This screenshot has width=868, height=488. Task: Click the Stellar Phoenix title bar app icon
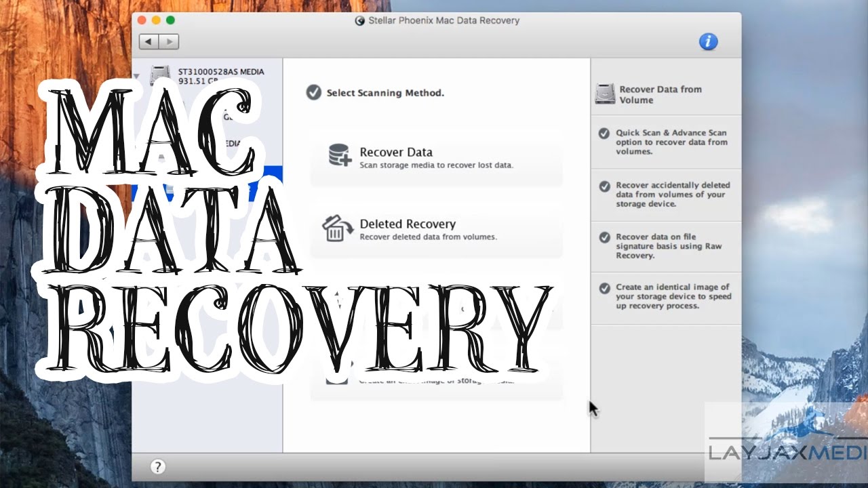[360, 20]
